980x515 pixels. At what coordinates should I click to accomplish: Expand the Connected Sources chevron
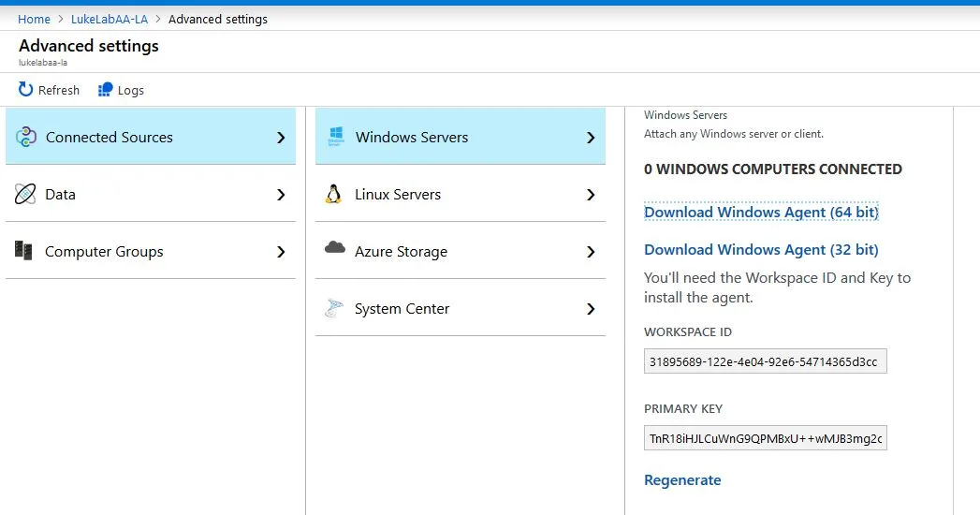click(281, 138)
